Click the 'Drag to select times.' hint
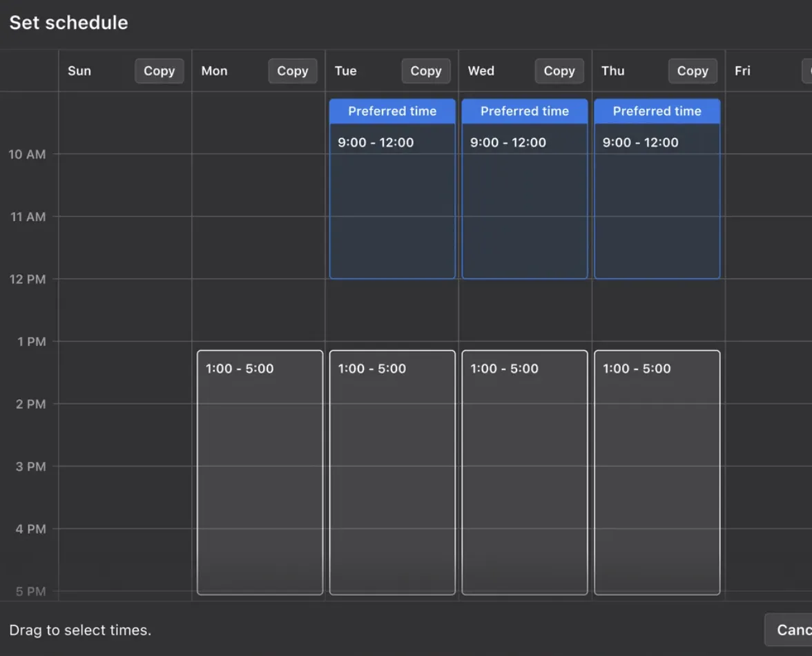This screenshot has width=812, height=656. (80, 630)
